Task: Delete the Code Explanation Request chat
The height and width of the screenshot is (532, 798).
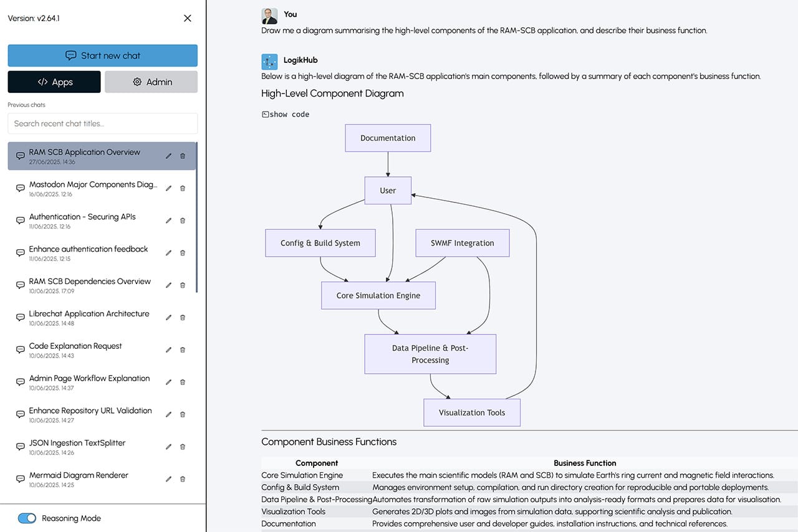Action: click(183, 350)
